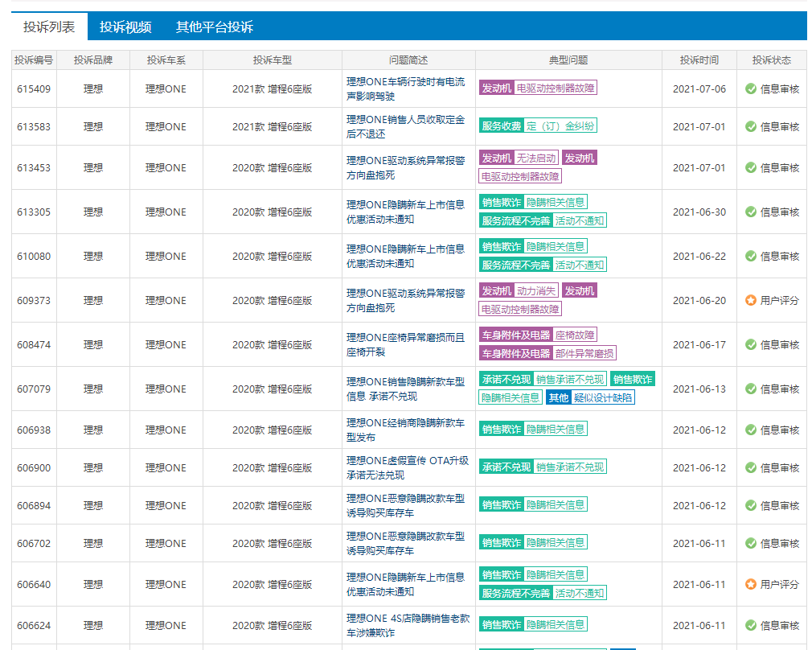Open complaint 理想ONE车辆行驶时有电流声影响驾驶
Viewport: 812px width, 650px height.
(x=405, y=88)
